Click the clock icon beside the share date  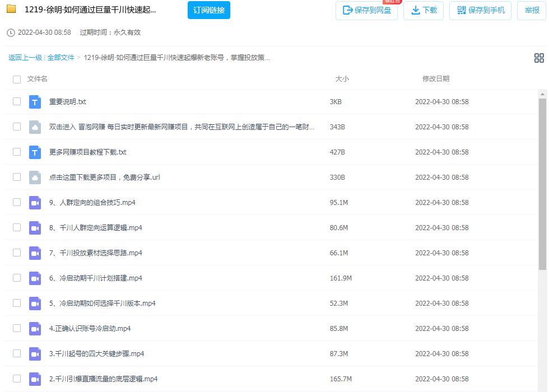tap(11, 32)
